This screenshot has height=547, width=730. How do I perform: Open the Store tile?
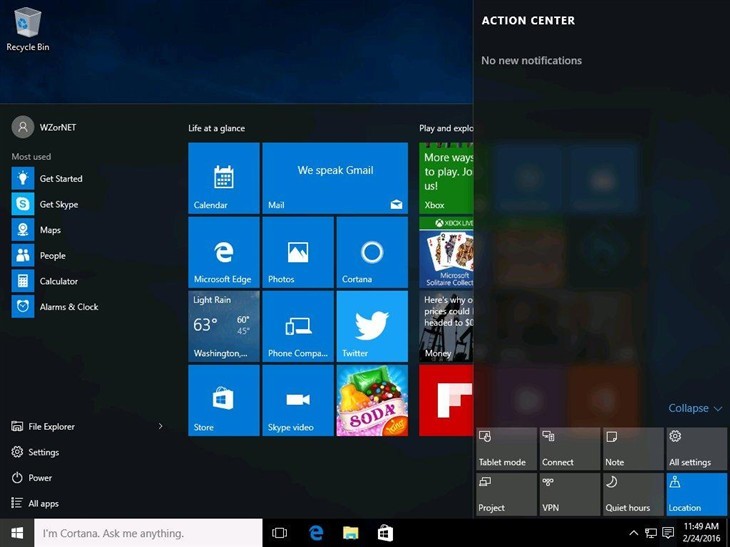click(x=224, y=400)
